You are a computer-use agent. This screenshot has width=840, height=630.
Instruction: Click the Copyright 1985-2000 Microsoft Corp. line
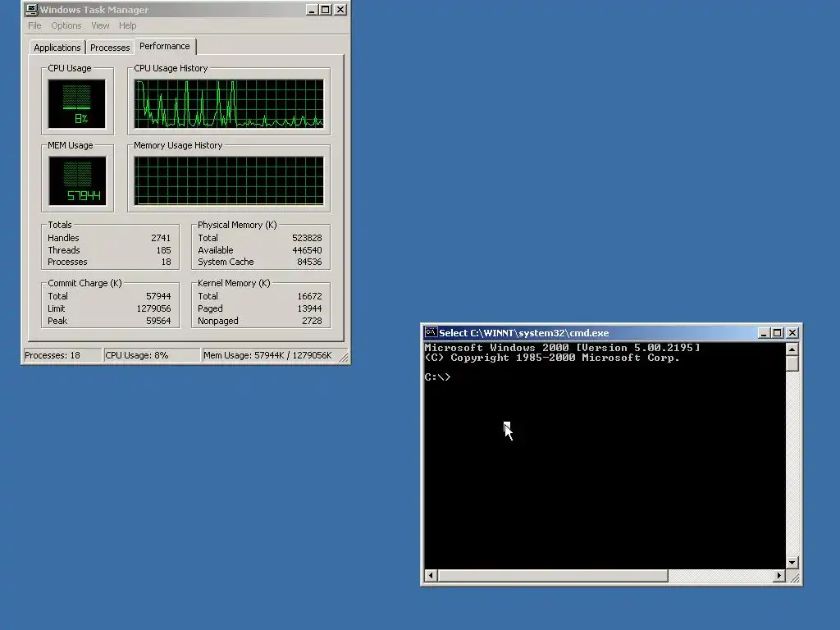[552, 358]
